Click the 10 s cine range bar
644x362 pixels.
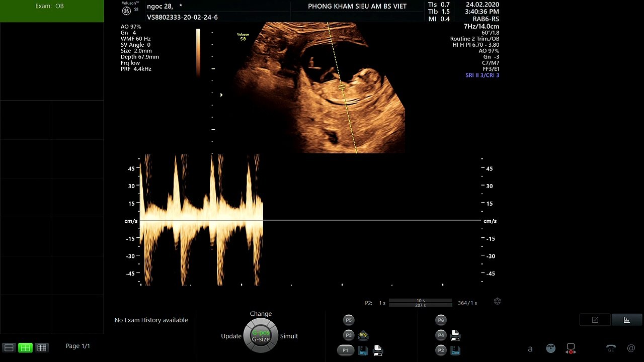click(421, 301)
